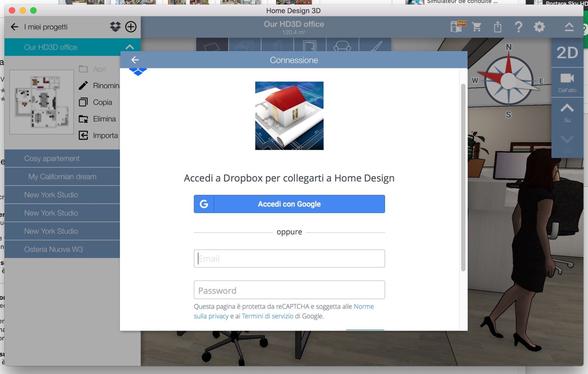Image resolution: width=588 pixels, height=374 pixels.
Task: Select the room drawing tool
Action: [x=212, y=45]
